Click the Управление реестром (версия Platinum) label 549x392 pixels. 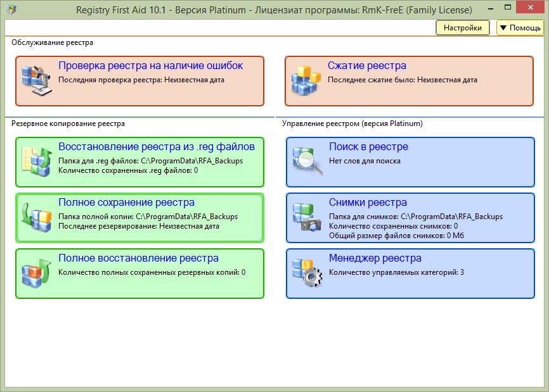tap(352, 123)
